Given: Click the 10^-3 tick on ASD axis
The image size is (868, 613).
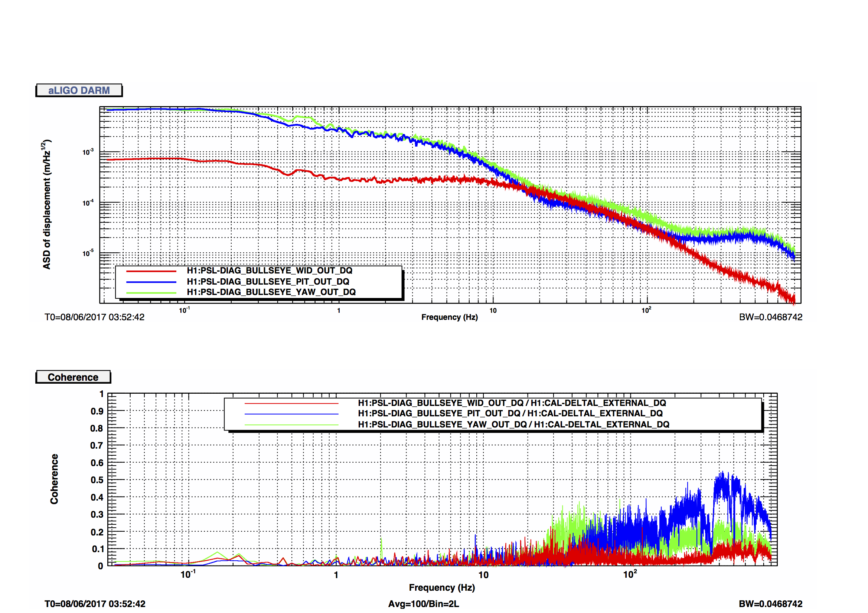Looking at the screenshot, I should click(x=88, y=152).
